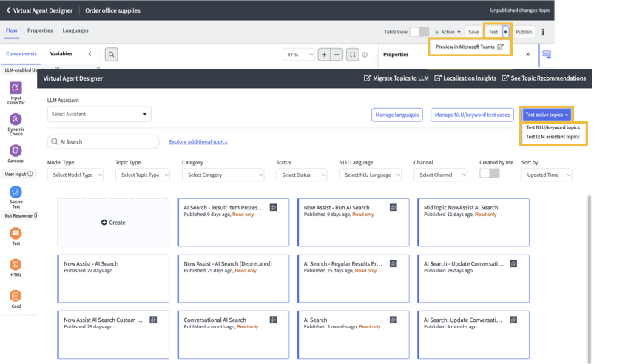Click topic icon on Now Assist - Run AI Search card
This screenshot has height=364, width=628.
[x=394, y=207]
